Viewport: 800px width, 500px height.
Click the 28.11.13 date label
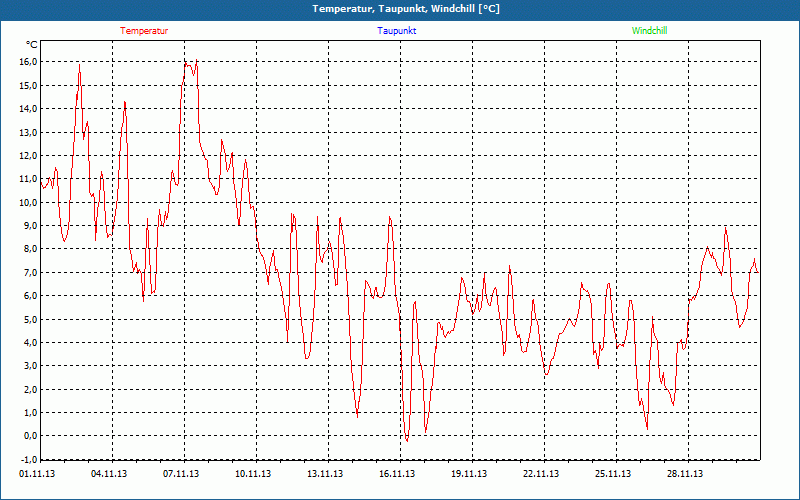coord(685,474)
